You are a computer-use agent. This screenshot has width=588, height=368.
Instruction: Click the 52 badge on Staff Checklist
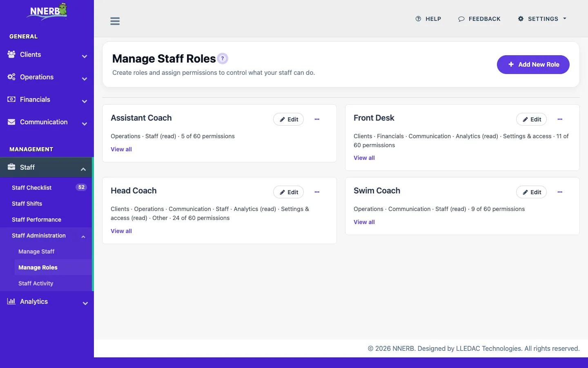coord(81,187)
